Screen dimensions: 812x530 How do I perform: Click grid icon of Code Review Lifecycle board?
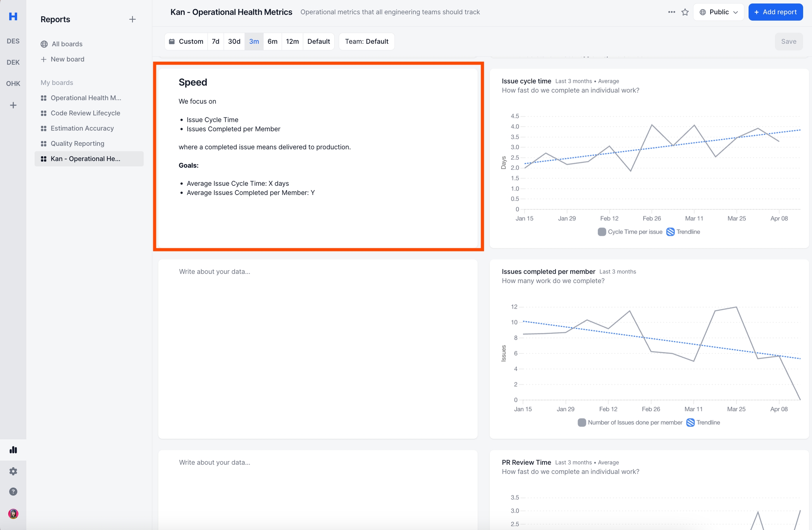tap(44, 113)
